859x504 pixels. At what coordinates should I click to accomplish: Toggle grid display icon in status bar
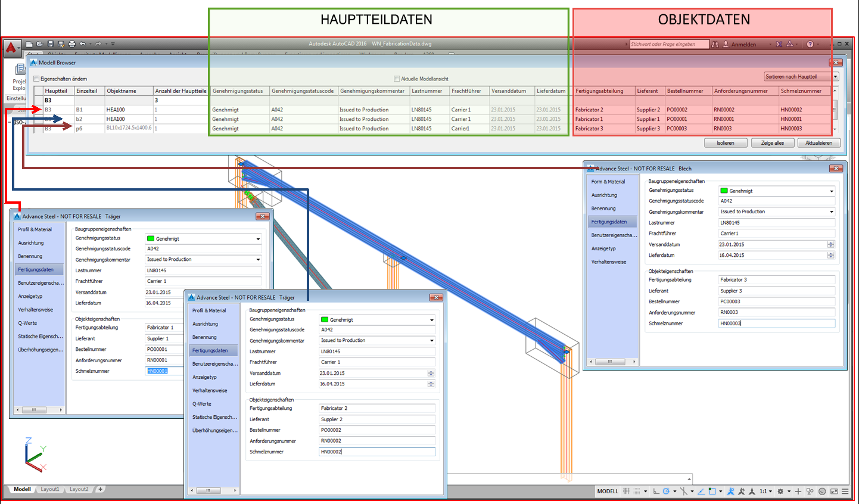[x=626, y=491]
